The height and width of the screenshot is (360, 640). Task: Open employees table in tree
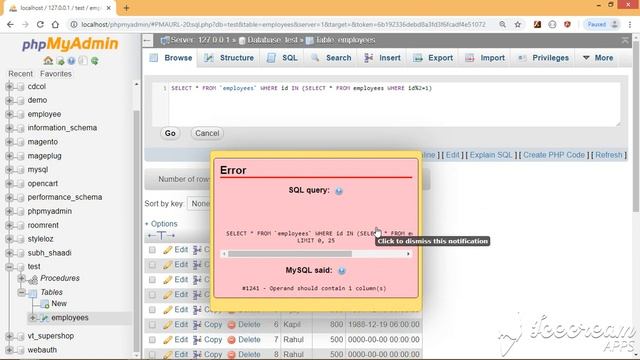click(70, 318)
